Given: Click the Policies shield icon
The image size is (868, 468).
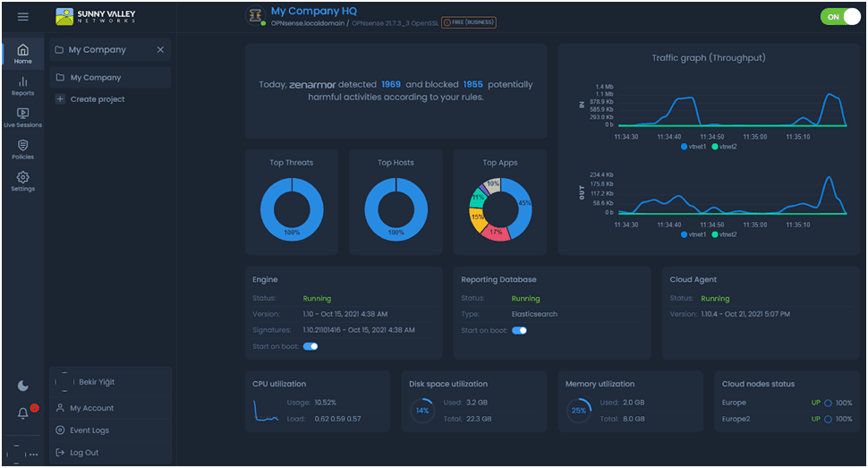Looking at the screenshot, I should [x=22, y=145].
